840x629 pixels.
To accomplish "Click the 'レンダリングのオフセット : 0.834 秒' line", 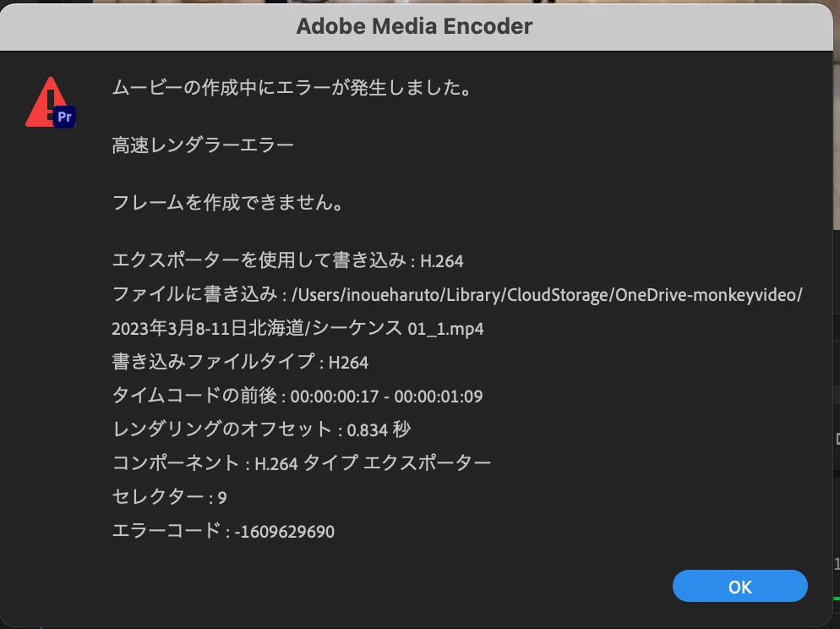I will (261, 429).
